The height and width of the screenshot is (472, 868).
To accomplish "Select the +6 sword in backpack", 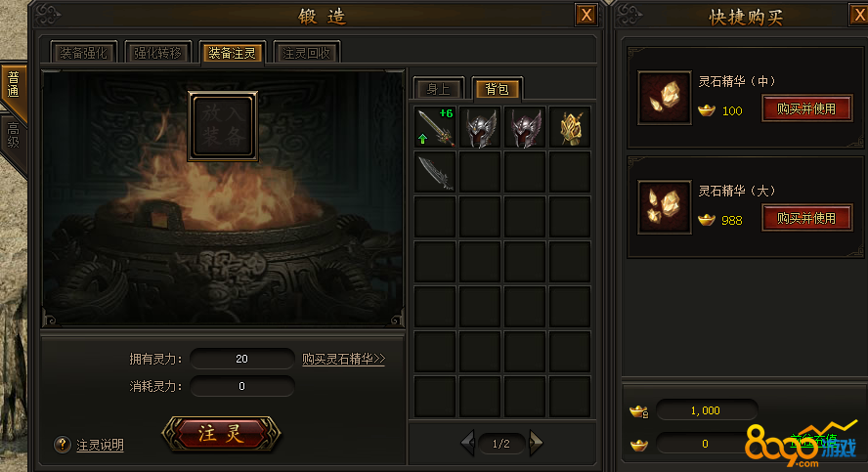I will (x=435, y=127).
